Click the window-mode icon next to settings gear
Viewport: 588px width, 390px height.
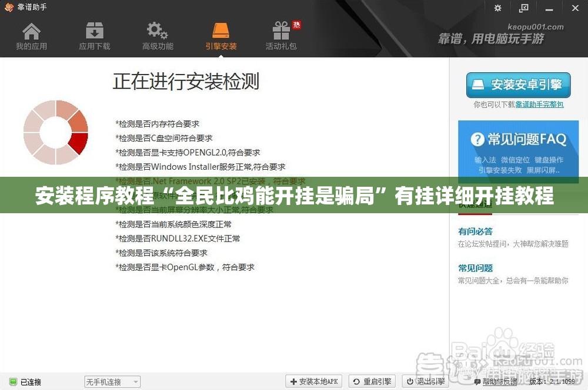[x=523, y=8]
